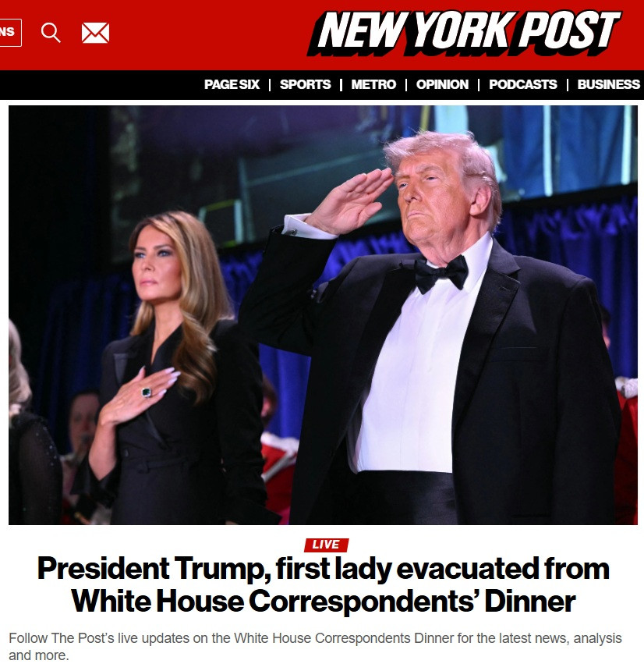Open the Page Six section

(232, 84)
